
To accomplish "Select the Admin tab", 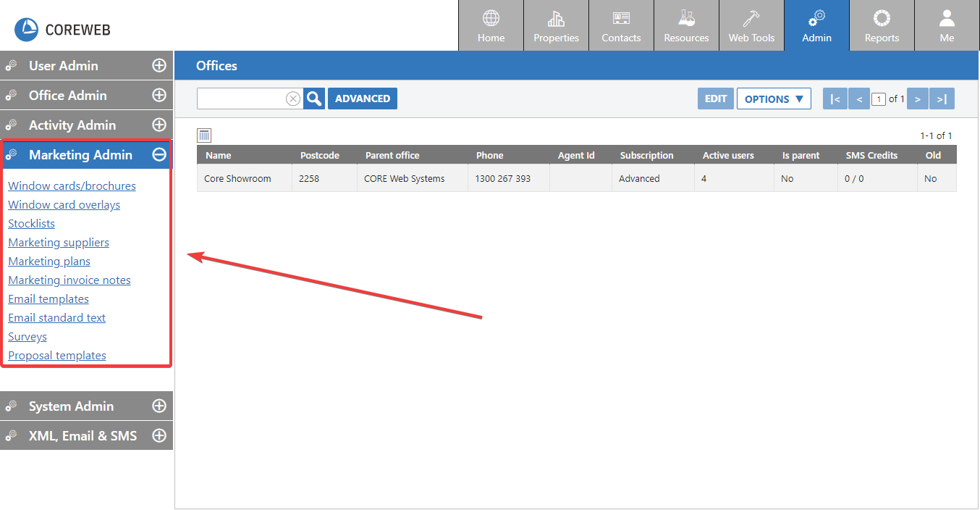I will (816, 26).
